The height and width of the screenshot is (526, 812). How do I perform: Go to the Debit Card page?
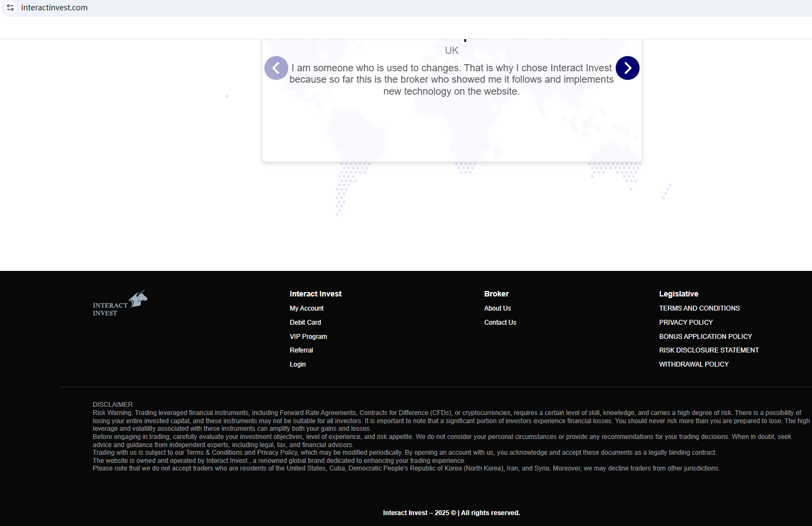(305, 323)
